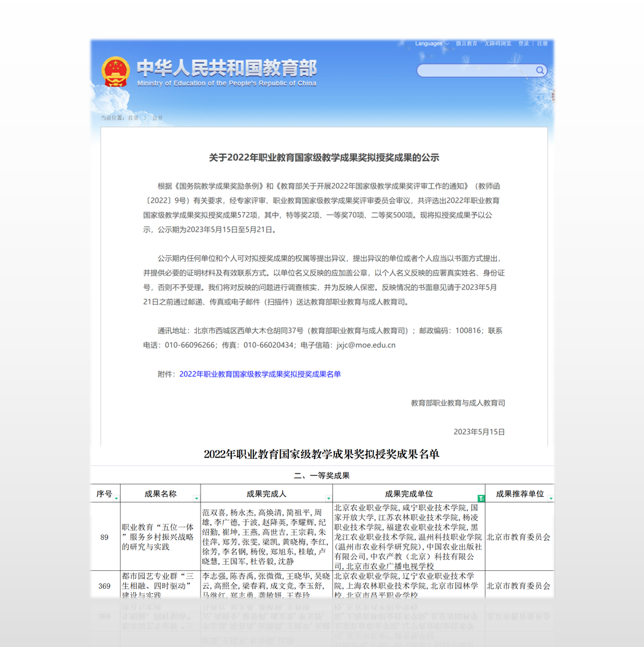Image resolution: width=644 pixels, height=647 pixels.
Task: Expand the 成果名称 column filter arrow
Action: click(196, 498)
